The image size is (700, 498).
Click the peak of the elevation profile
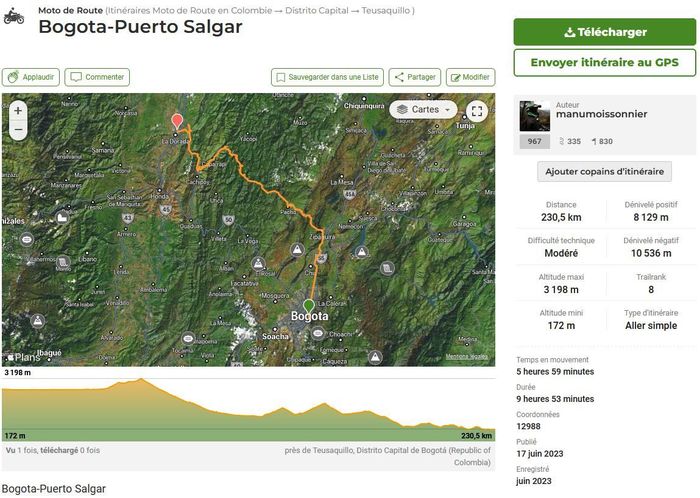(142, 379)
